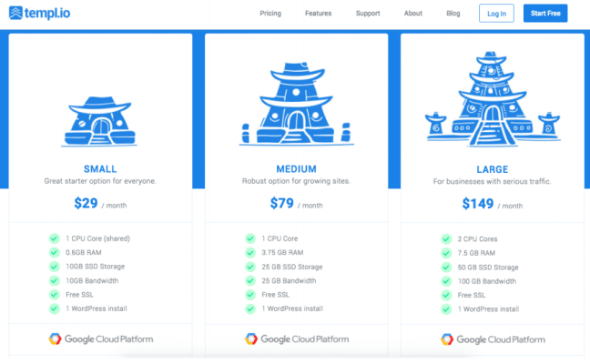Click '25 GB Bandwidth' text
This screenshot has width=590, height=364.
[x=289, y=280]
